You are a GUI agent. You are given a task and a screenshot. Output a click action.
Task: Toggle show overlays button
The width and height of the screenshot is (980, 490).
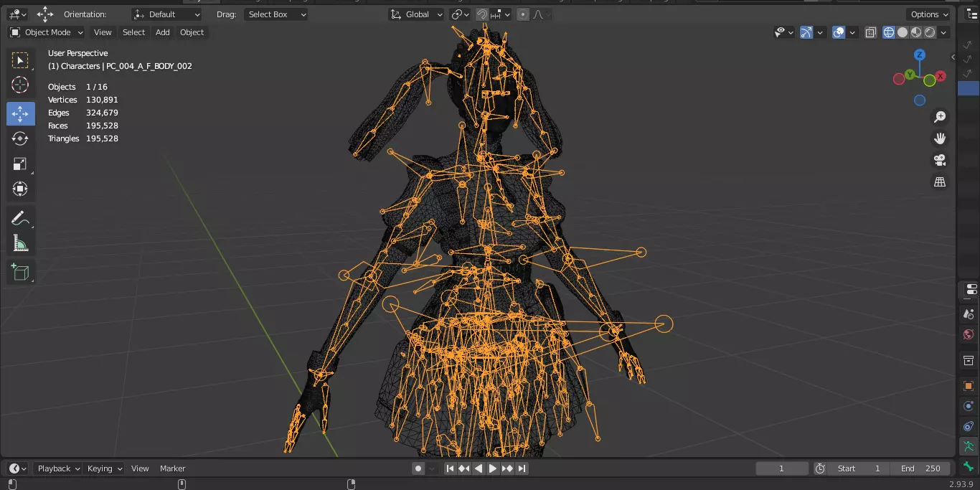coord(839,32)
